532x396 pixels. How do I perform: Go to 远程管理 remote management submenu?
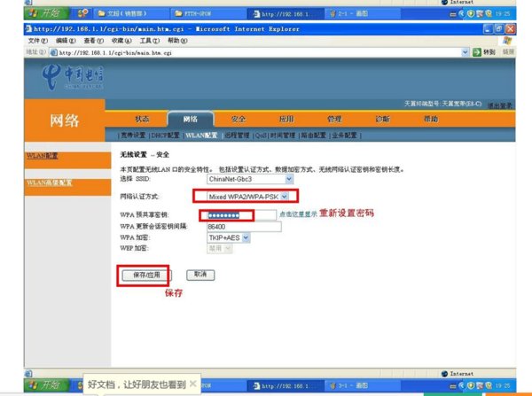(x=237, y=136)
